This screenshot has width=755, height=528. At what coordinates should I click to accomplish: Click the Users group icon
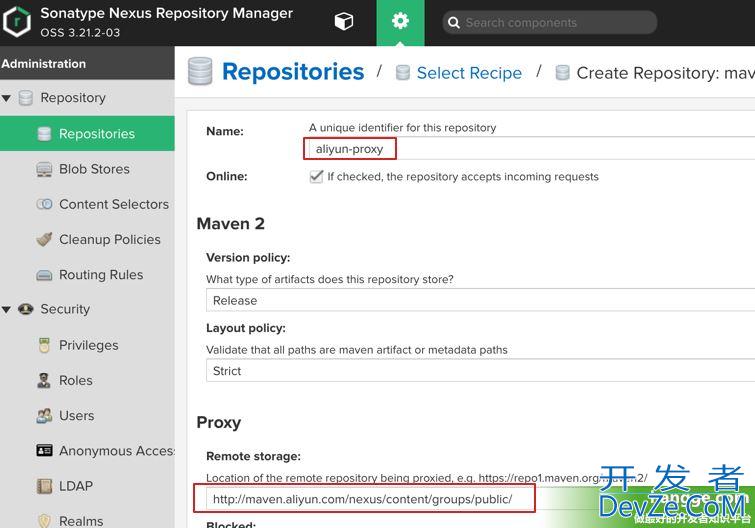(44, 415)
